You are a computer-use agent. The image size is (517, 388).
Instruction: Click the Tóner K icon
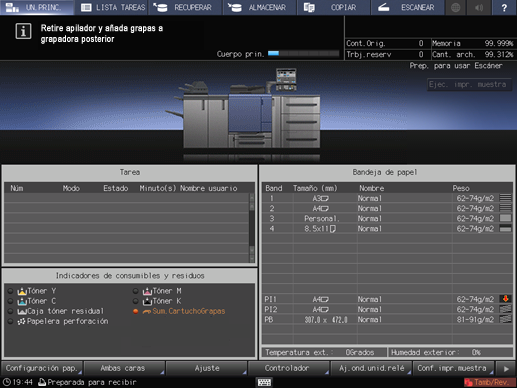(x=147, y=301)
